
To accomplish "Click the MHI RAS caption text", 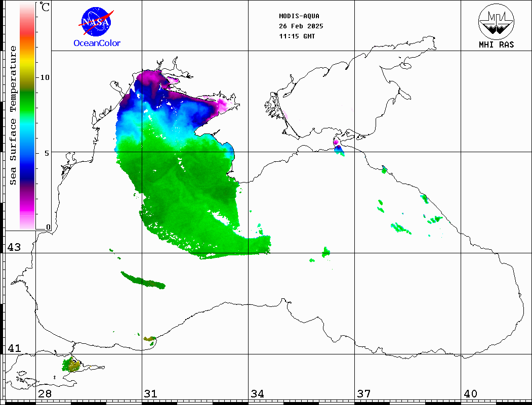I will coord(496,44).
